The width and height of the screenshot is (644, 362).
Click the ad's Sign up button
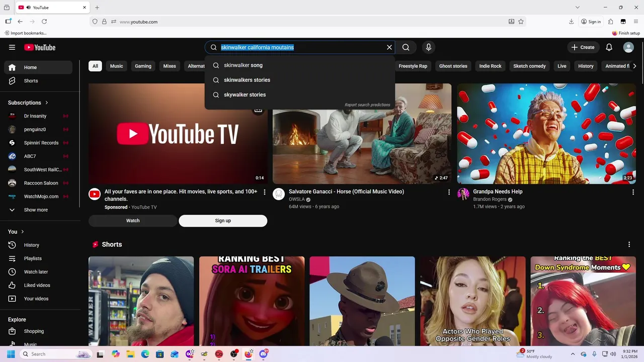tap(223, 221)
